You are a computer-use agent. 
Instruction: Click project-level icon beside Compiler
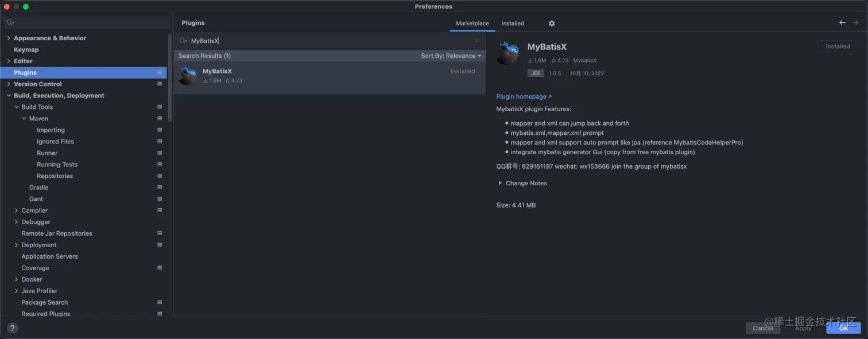160,210
